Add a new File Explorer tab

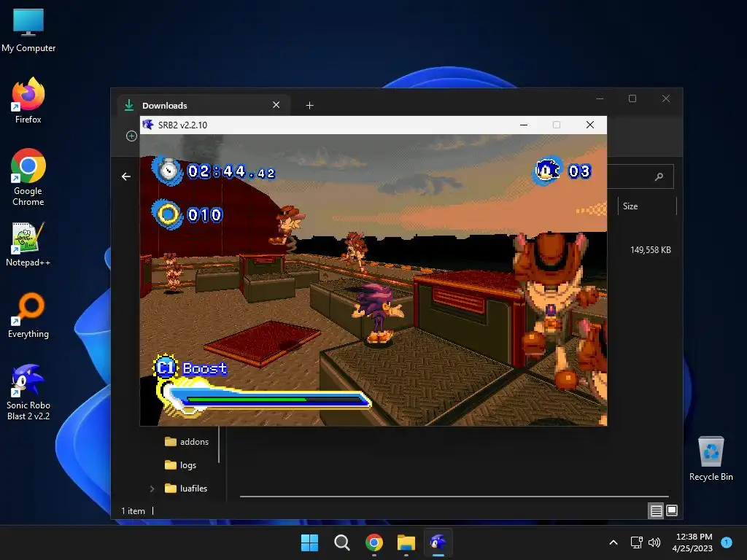tap(309, 105)
